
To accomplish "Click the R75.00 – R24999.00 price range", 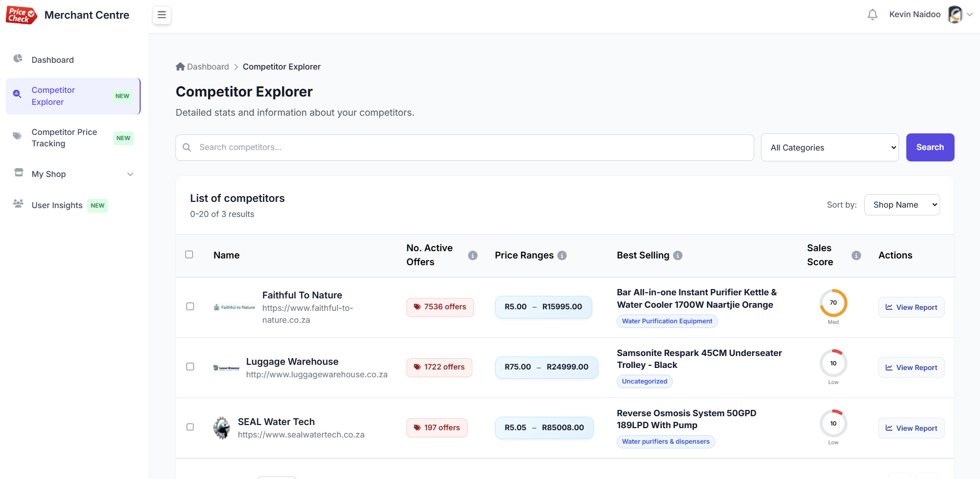I will (x=547, y=367).
